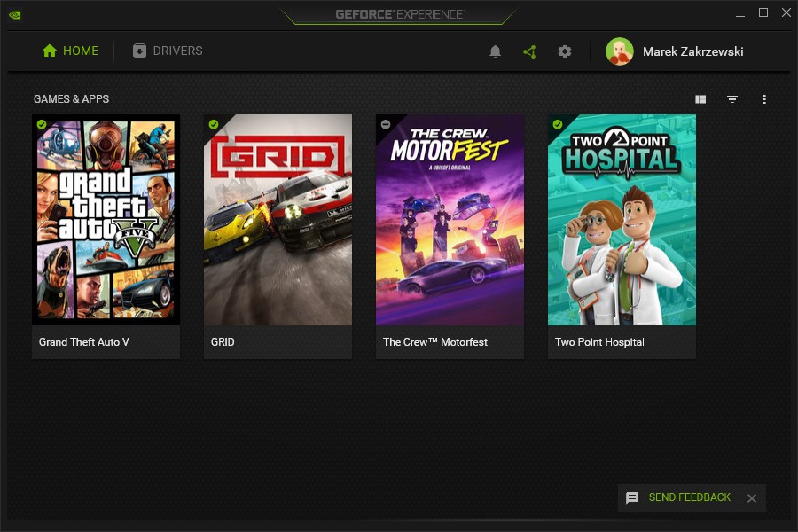Screen dimensions: 798x532
Task: Click the GRID title label
Action: 223,342
